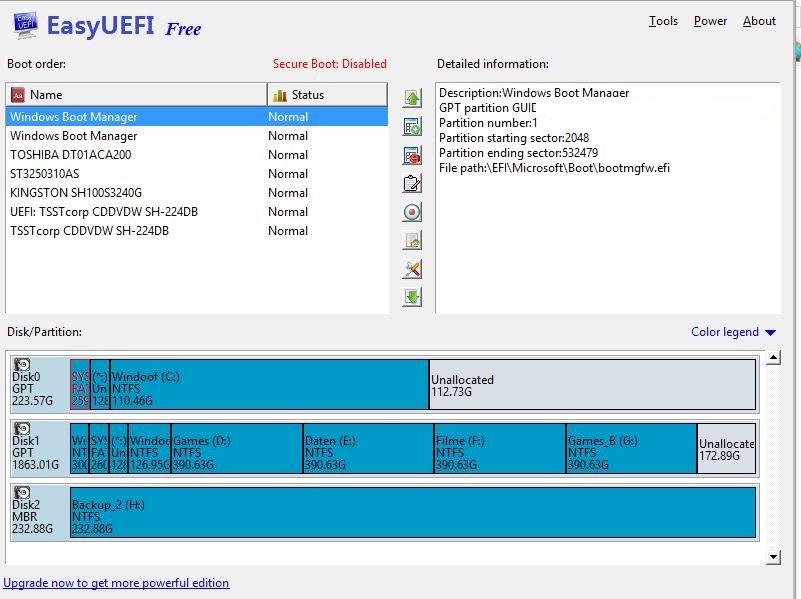Select the Backup_2 (H:) partition
The image size is (801, 599).
(413, 512)
